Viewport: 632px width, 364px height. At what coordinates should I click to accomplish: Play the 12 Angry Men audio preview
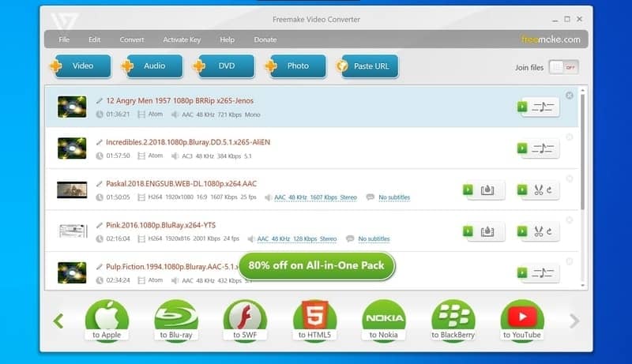[522, 107]
